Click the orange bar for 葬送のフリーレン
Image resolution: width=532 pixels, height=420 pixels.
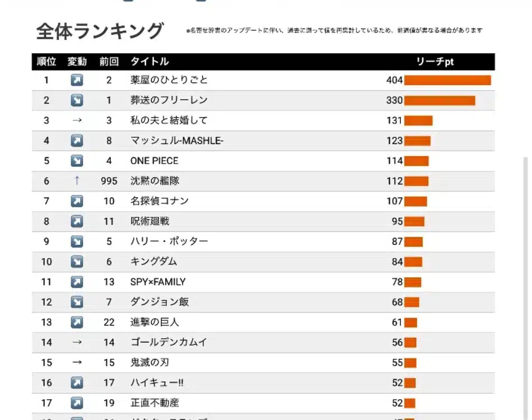(x=440, y=100)
